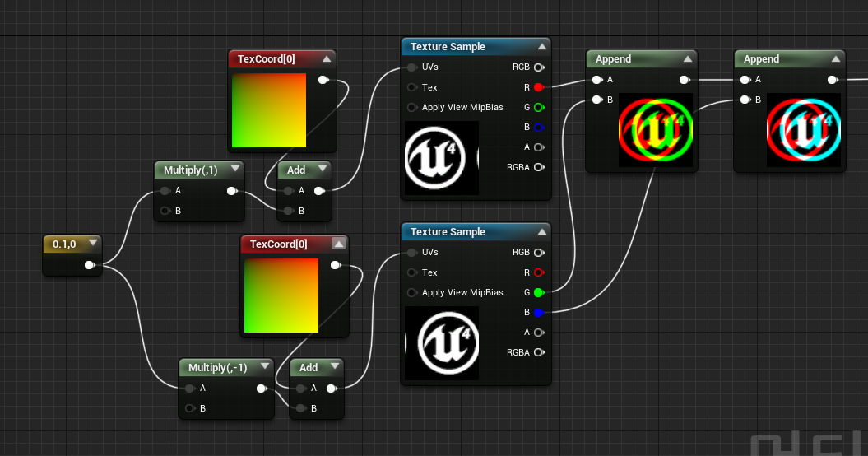Click the unconnected red R pin on lower Texture Sample
The width and height of the screenshot is (868, 456).
pos(539,272)
